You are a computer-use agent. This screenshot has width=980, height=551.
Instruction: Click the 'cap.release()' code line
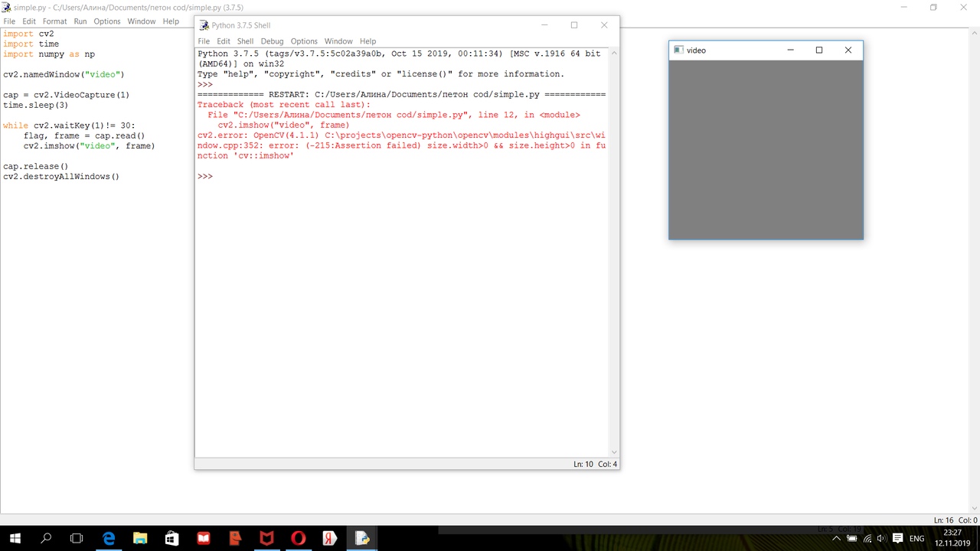tap(36, 166)
